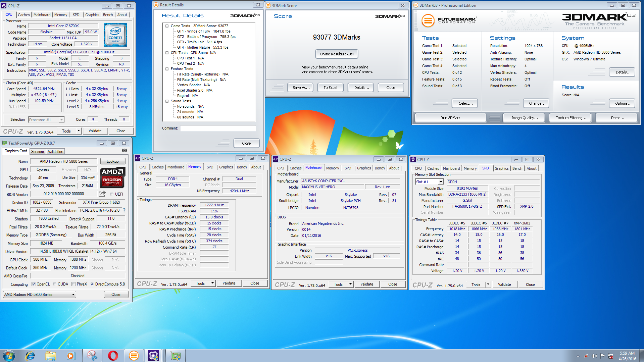644x362 pixels.
Task: Open the Sensors tab in GPU-Z
Action: point(38,152)
